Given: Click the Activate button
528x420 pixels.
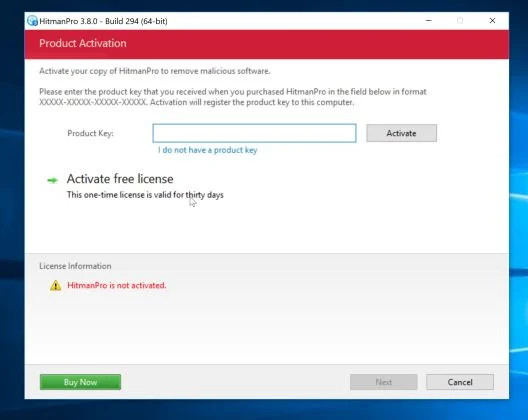Looking at the screenshot, I should coord(401,133).
